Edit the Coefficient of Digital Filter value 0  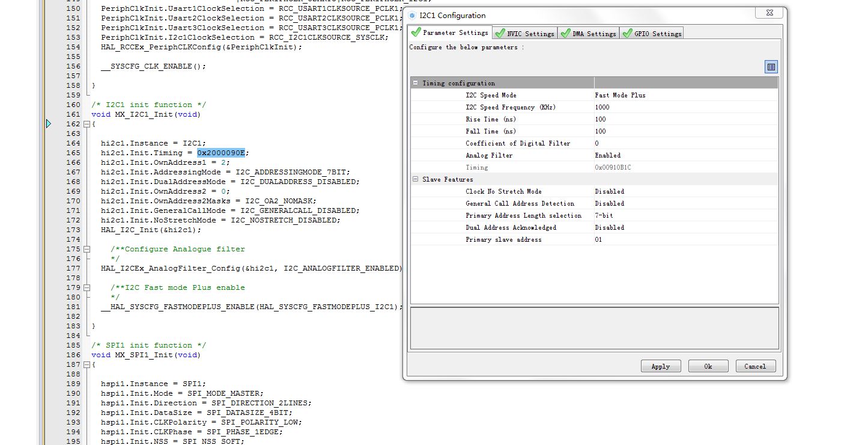click(x=686, y=143)
